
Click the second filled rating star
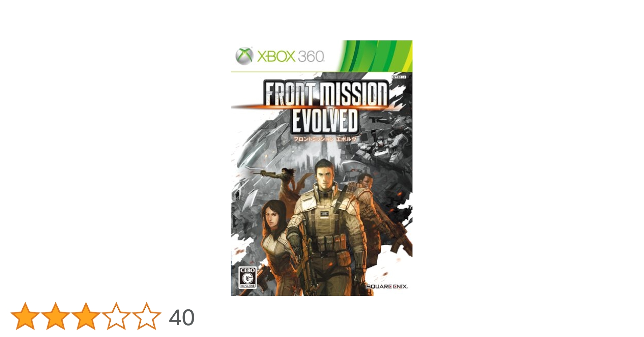56,316
